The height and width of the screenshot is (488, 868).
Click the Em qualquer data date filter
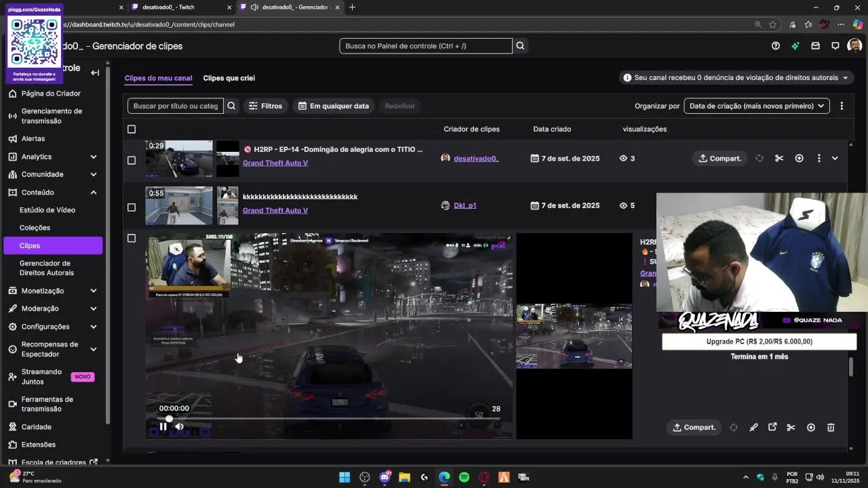(334, 106)
